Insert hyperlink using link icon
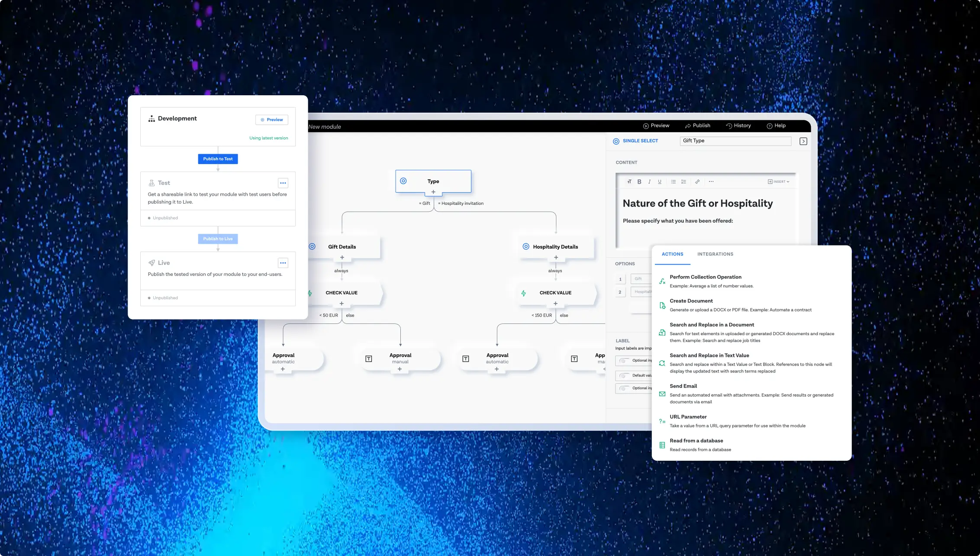The width and height of the screenshot is (980, 556). [697, 182]
